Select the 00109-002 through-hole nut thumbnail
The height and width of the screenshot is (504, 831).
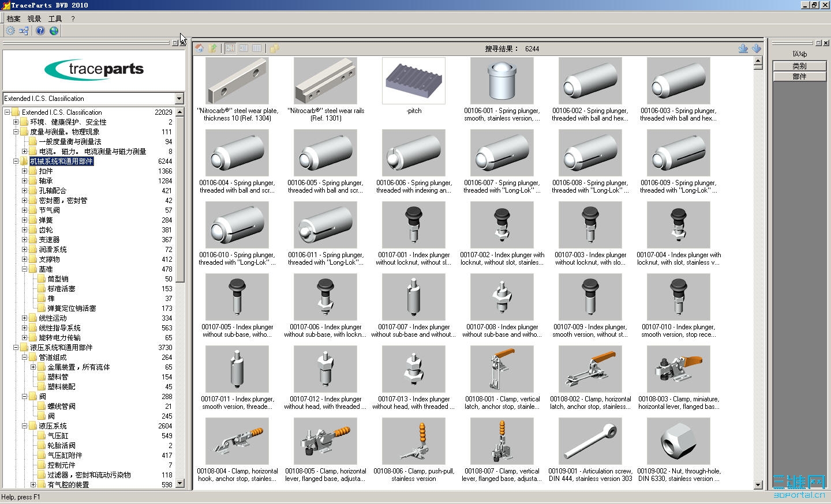(679, 441)
